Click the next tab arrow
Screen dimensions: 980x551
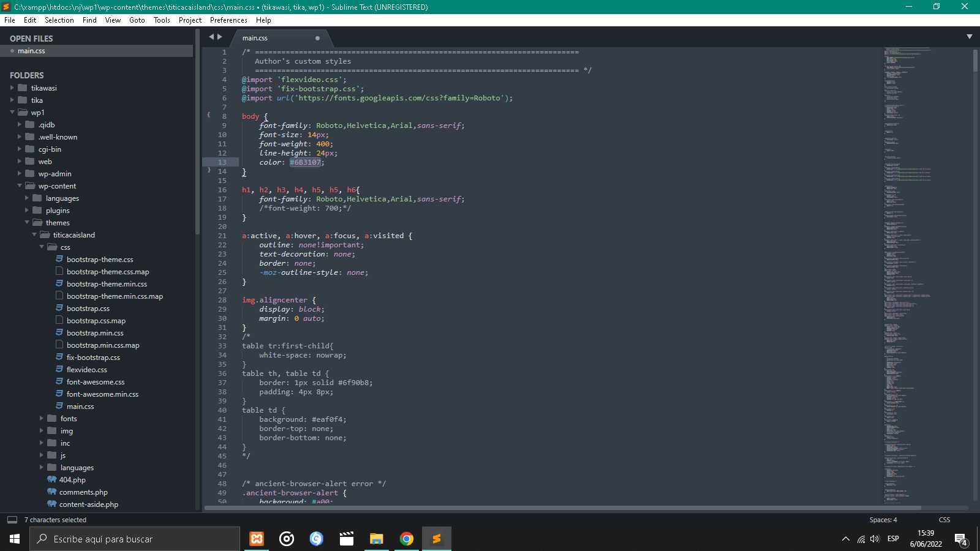pos(220,37)
